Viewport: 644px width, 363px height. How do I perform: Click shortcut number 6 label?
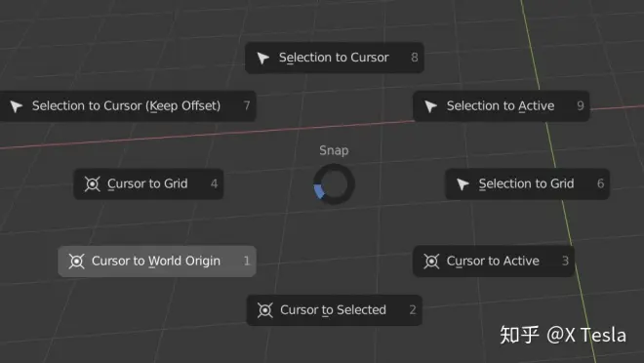point(600,183)
